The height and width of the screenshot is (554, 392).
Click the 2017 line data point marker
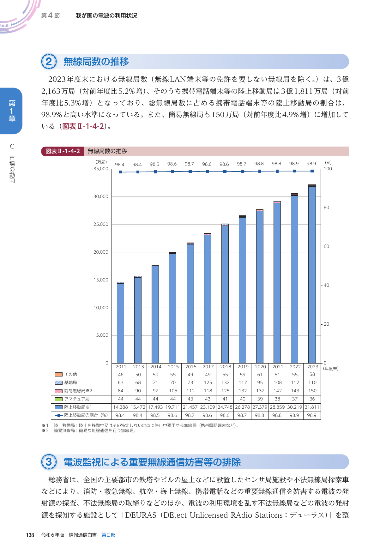208,172
